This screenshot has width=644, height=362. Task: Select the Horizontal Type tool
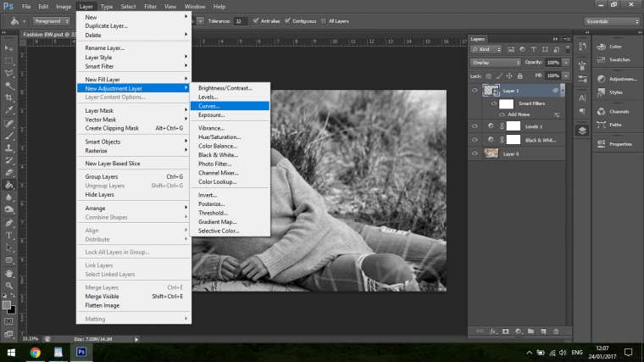8,236
